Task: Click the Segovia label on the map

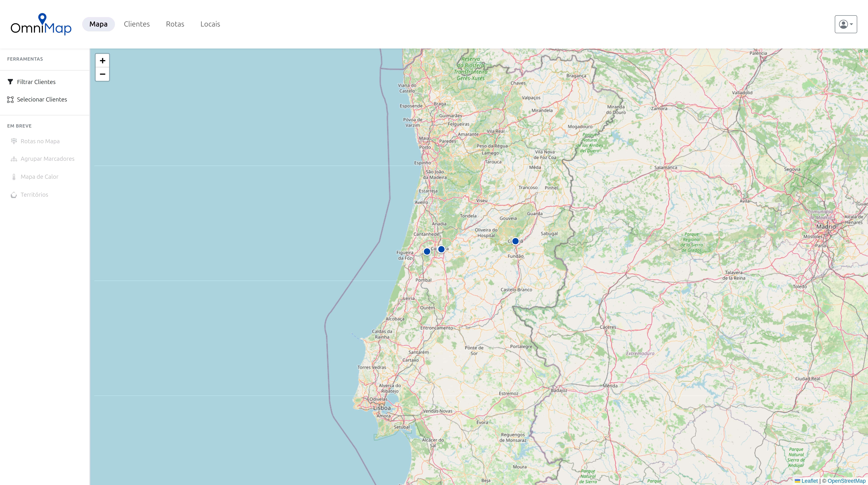Action: pyautogui.click(x=792, y=170)
